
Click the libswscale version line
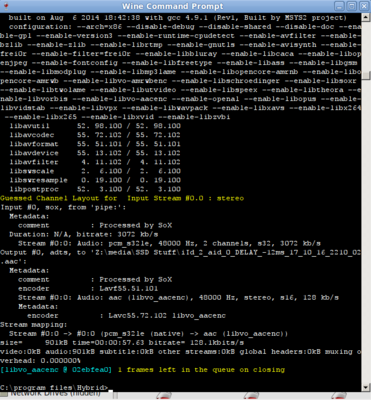coord(95,171)
